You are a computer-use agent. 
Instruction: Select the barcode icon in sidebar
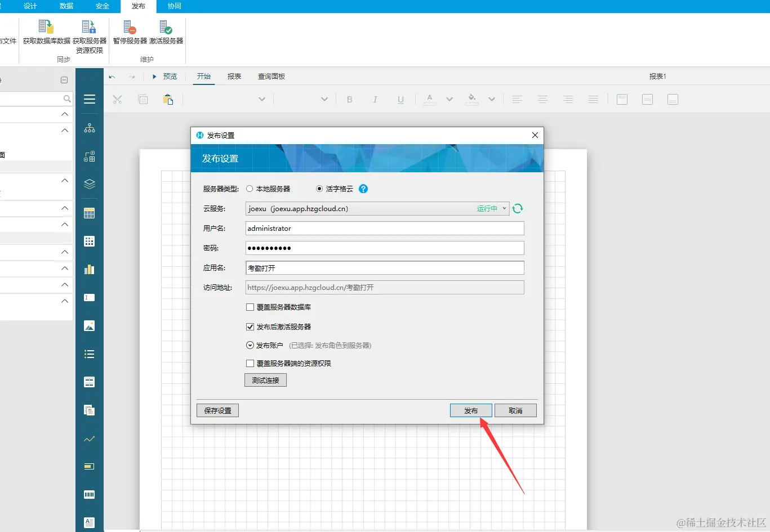[x=90, y=495]
